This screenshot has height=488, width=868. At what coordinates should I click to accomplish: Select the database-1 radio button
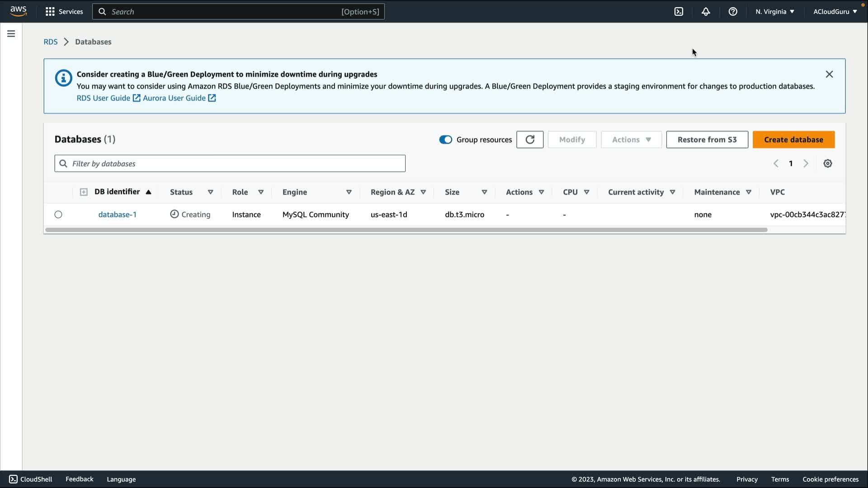[58, 215]
